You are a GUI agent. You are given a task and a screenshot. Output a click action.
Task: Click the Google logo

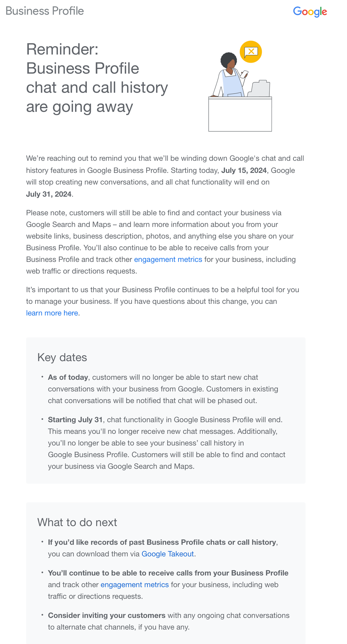[x=310, y=11]
